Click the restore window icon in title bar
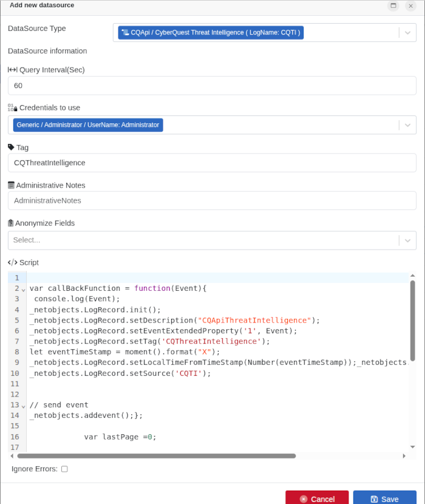The image size is (425, 504). point(393,5)
